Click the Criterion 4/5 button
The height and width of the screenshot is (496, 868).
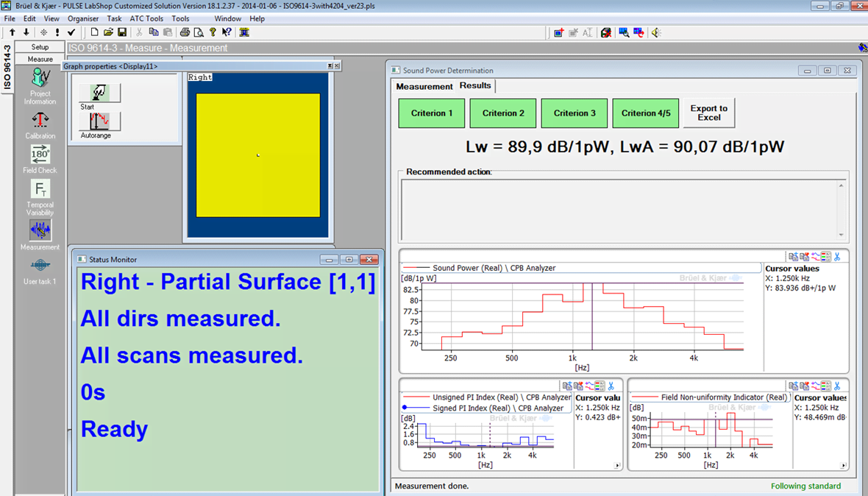point(646,113)
